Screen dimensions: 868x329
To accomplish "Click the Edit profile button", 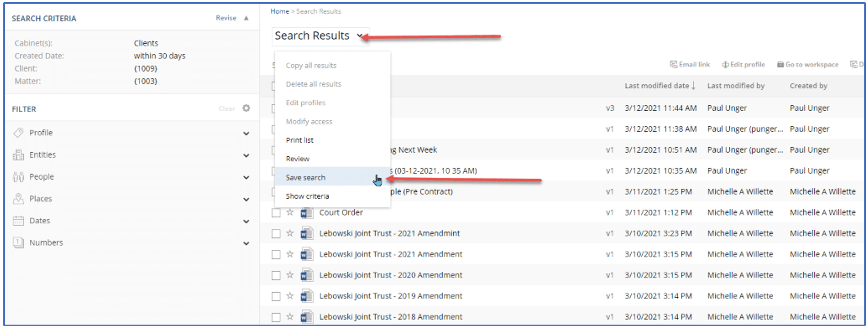I will [743, 64].
